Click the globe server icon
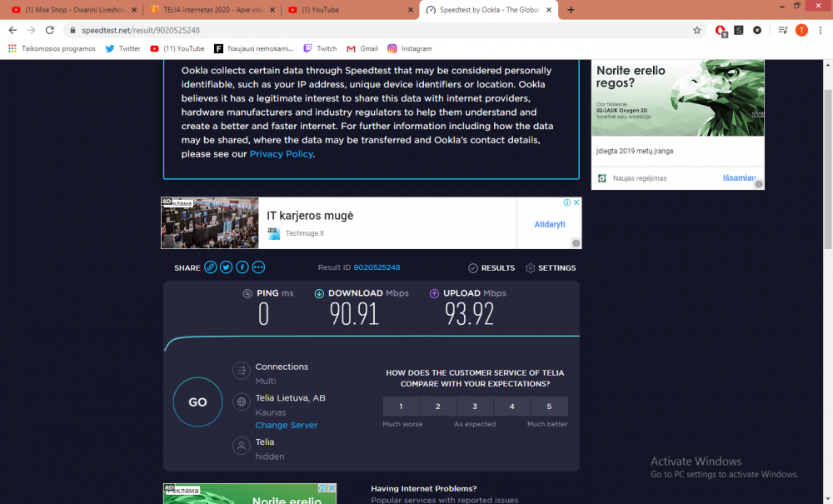The height and width of the screenshot is (504, 833). (242, 402)
